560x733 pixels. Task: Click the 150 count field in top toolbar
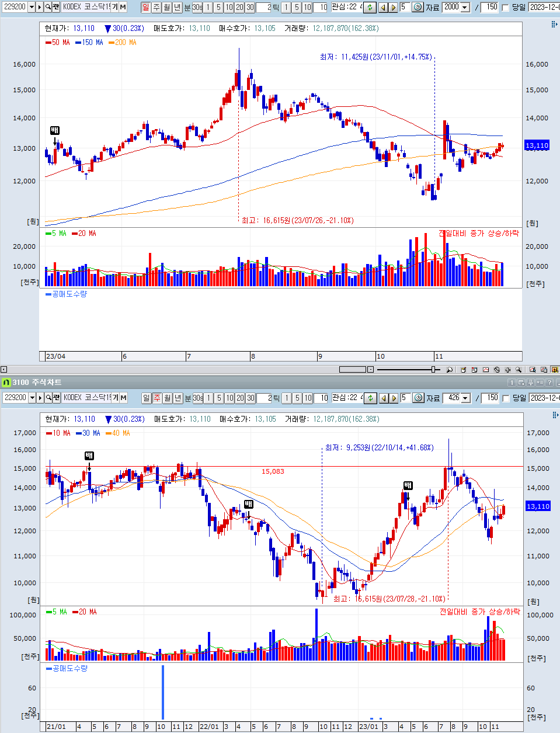(489, 7)
